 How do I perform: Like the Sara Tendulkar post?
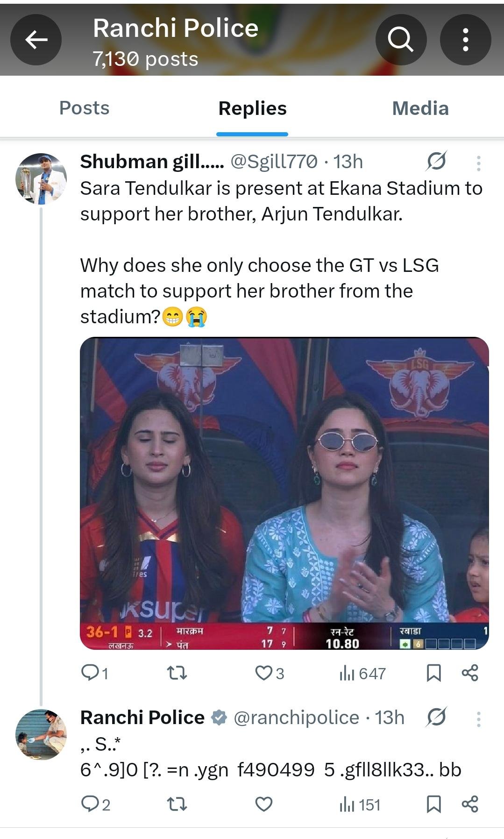(264, 673)
